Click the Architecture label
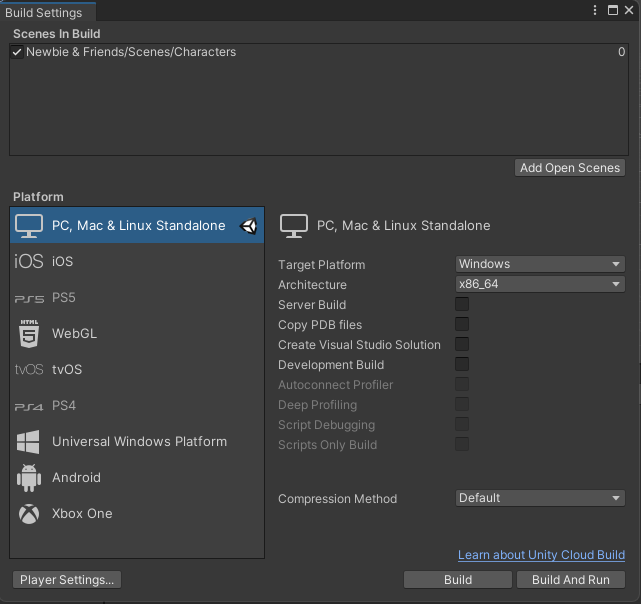 (312, 285)
